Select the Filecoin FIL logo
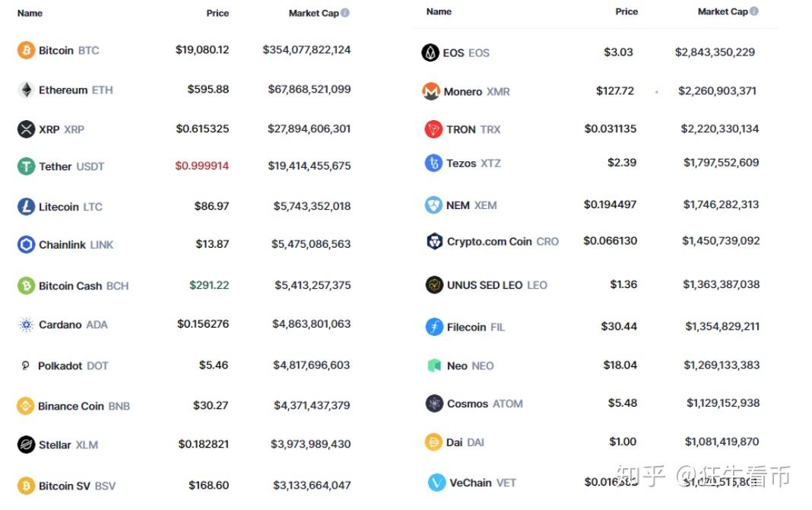This screenshot has width=812, height=510. (x=433, y=327)
